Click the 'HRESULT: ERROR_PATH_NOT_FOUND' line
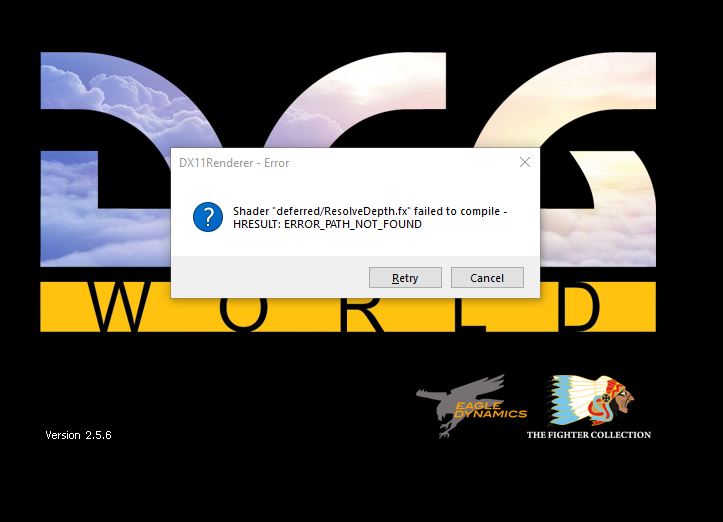The image size is (723, 522). coord(327,224)
